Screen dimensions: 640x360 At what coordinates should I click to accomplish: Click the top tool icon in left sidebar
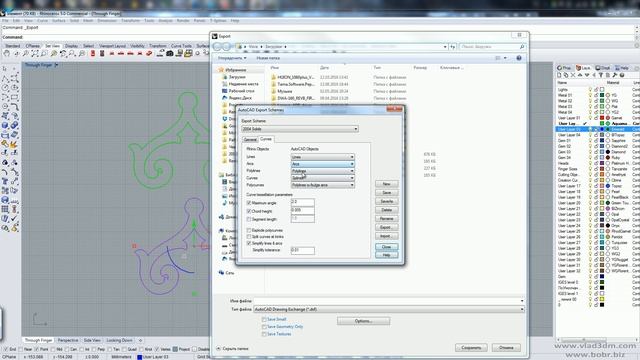click(x=5, y=69)
